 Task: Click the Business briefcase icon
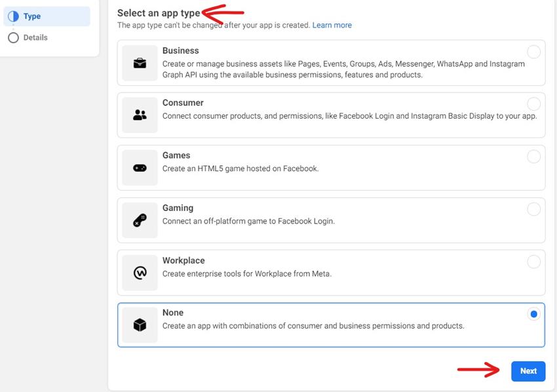[140, 62]
